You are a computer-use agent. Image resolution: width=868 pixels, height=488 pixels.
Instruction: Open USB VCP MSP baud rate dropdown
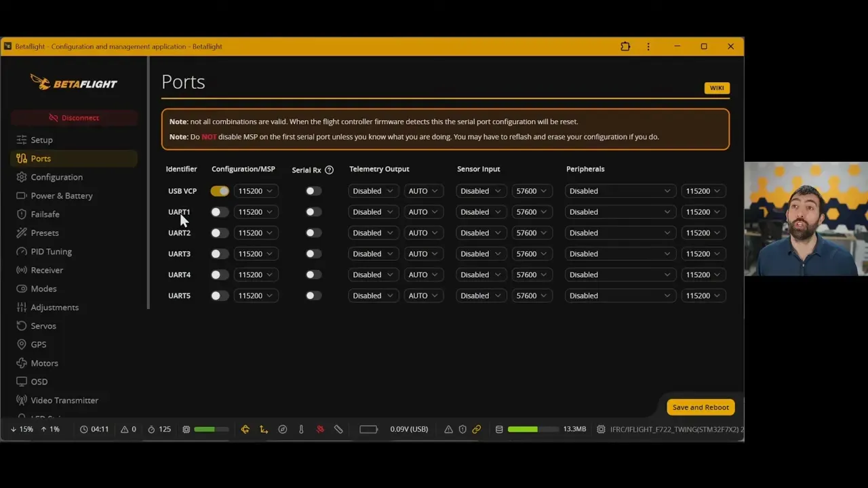point(256,191)
